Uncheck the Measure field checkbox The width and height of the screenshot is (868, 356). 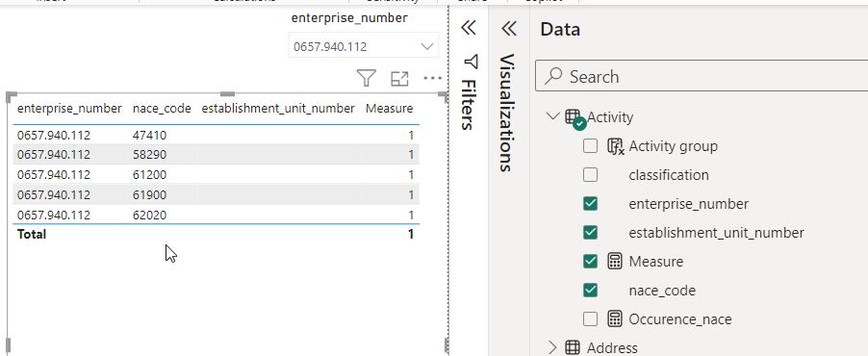591,262
